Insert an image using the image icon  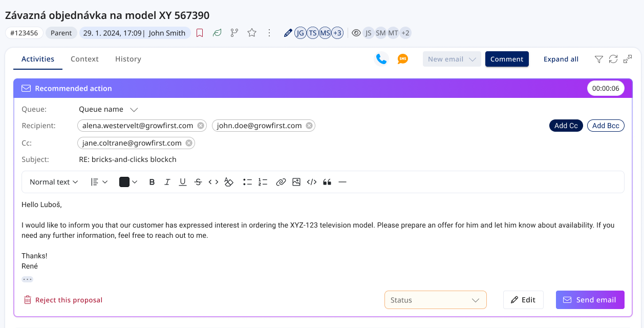pyautogui.click(x=296, y=182)
